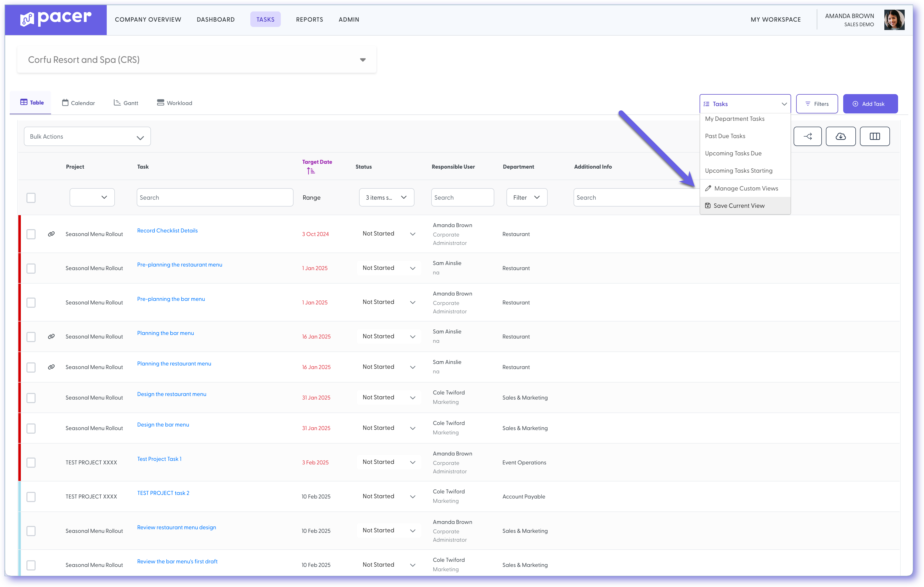924x587 pixels.
Task: Open the Project column filter dropdown
Action: click(92, 197)
